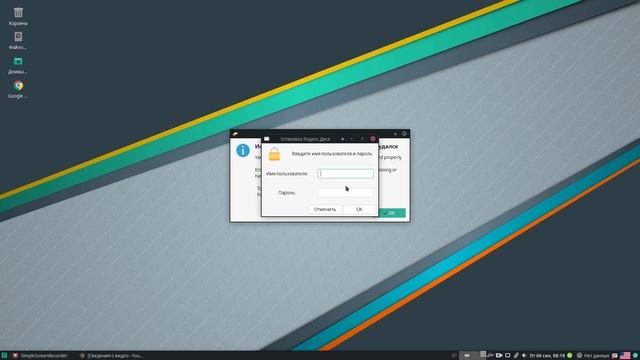Click the screen recorder camera tray icon
Screen dimensions: 640x360
499,356
